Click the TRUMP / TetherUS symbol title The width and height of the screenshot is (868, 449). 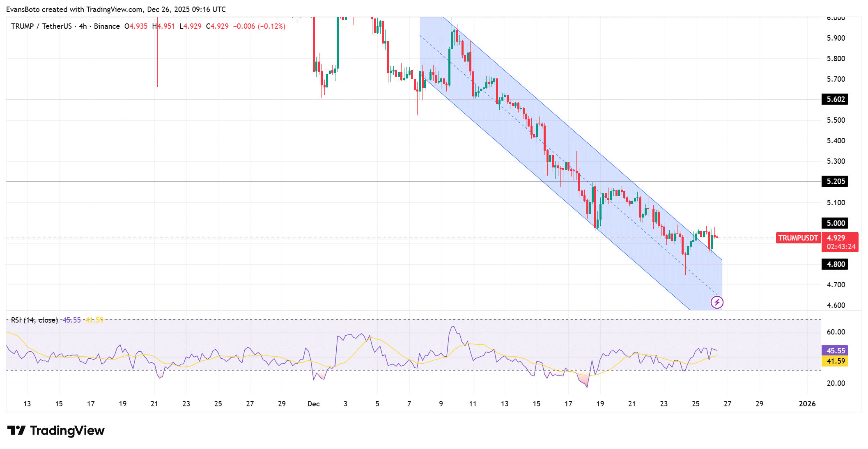(x=41, y=26)
